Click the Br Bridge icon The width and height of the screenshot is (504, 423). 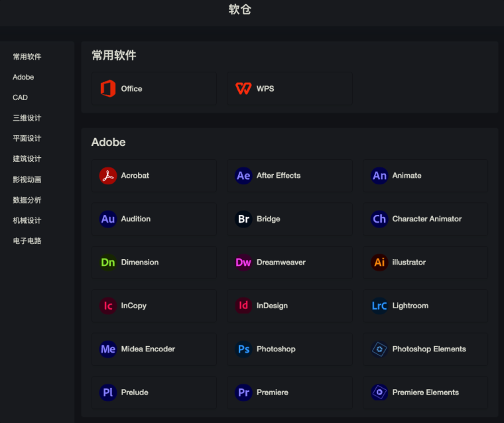pyautogui.click(x=243, y=219)
